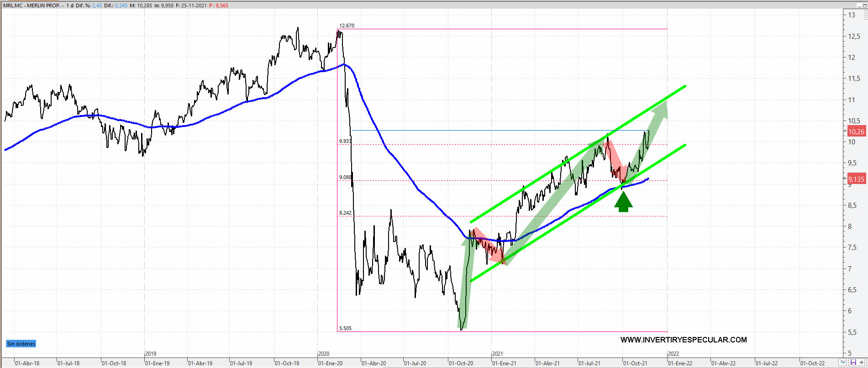The image size is (868, 368).
Task: Click the 9.933 retracement level label
Action: click(345, 141)
